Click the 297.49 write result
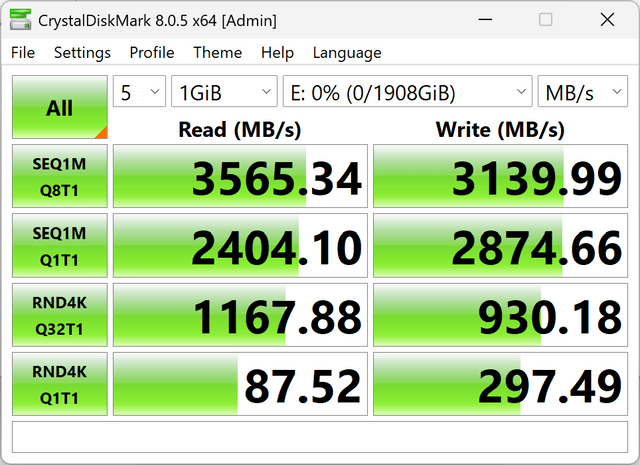The height and width of the screenshot is (465, 640). point(500,384)
